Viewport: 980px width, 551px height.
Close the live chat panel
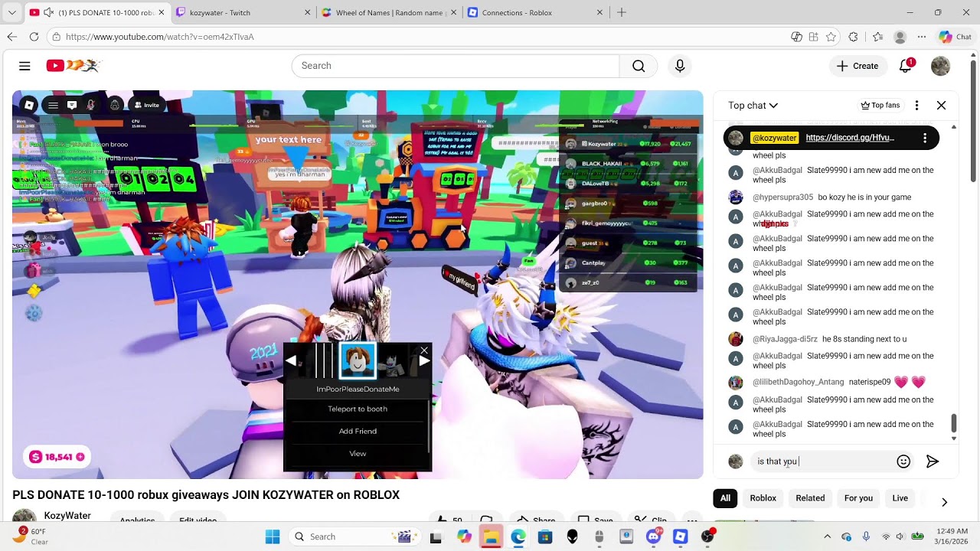pos(941,106)
